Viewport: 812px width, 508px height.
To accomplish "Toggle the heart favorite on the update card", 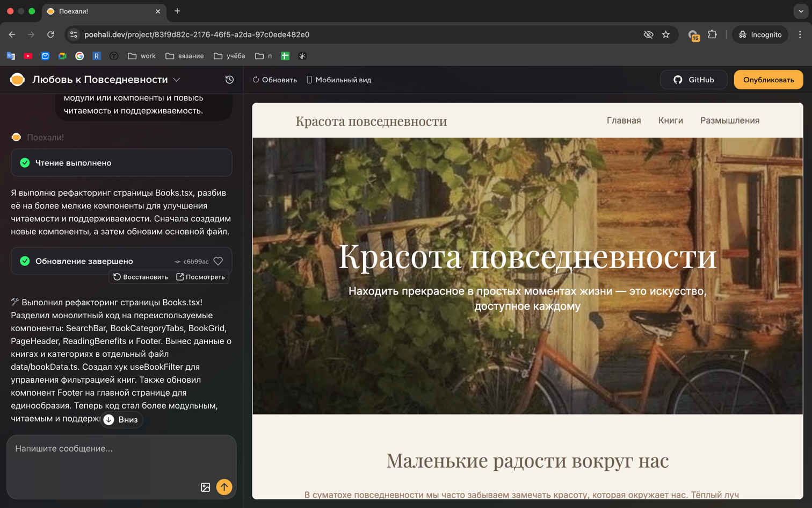I will pos(218,261).
